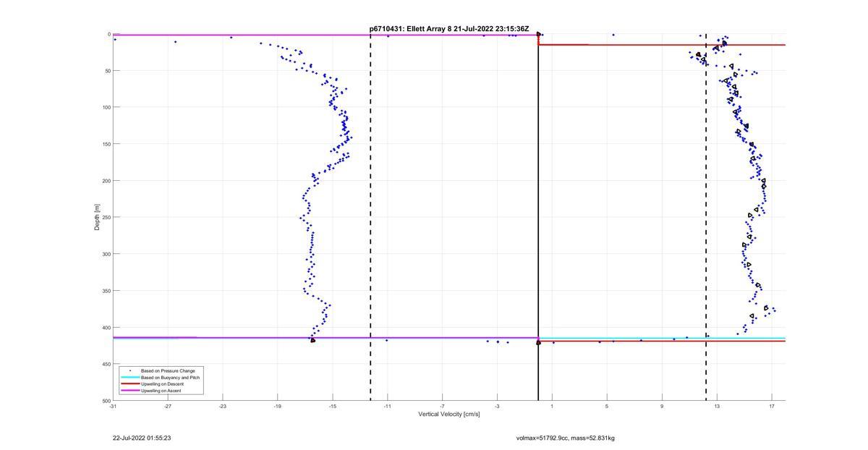Click depth axis tick label '200'
868x450 pixels.
point(106,181)
